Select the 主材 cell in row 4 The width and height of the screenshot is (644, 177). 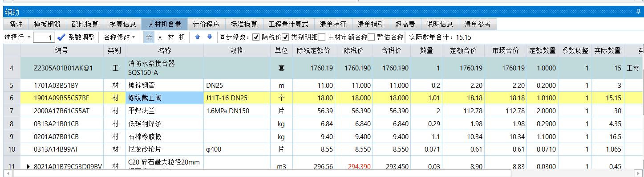pos(633,68)
